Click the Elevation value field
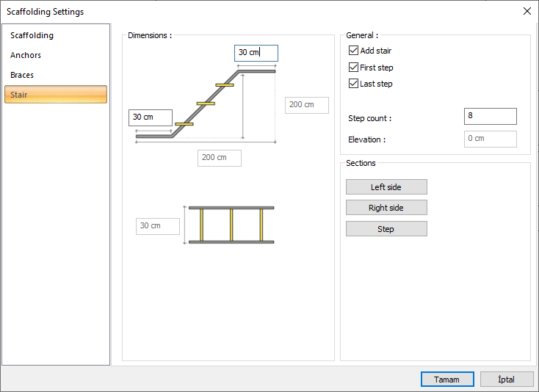 click(490, 139)
